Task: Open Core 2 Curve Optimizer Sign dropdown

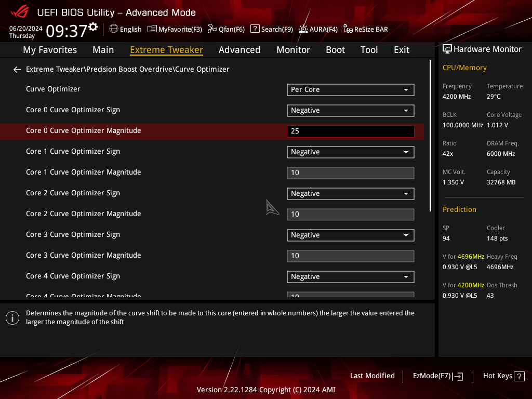Action: click(351, 194)
